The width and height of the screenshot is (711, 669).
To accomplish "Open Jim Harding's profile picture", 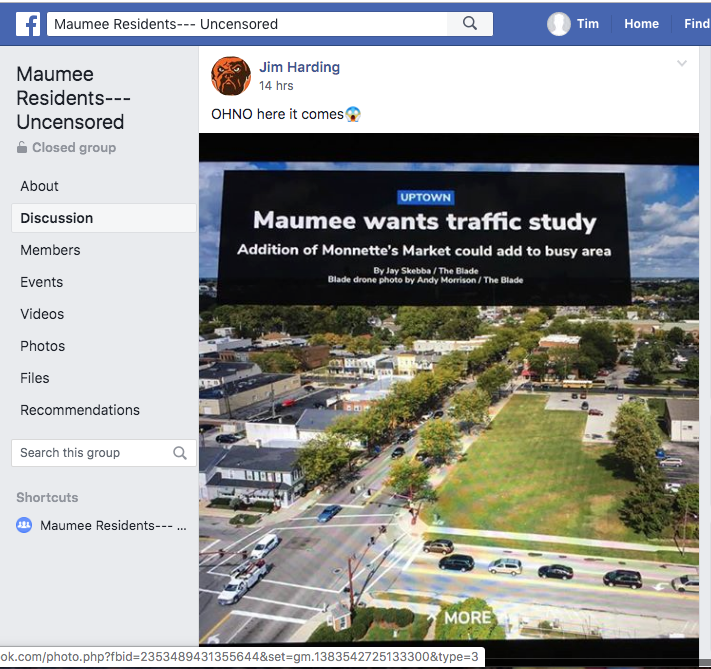I will pos(231,77).
